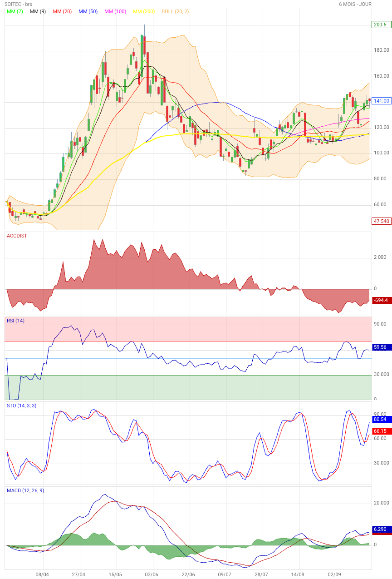Select the 03/06 date axis label
The width and height of the screenshot is (392, 579).
coord(152,574)
